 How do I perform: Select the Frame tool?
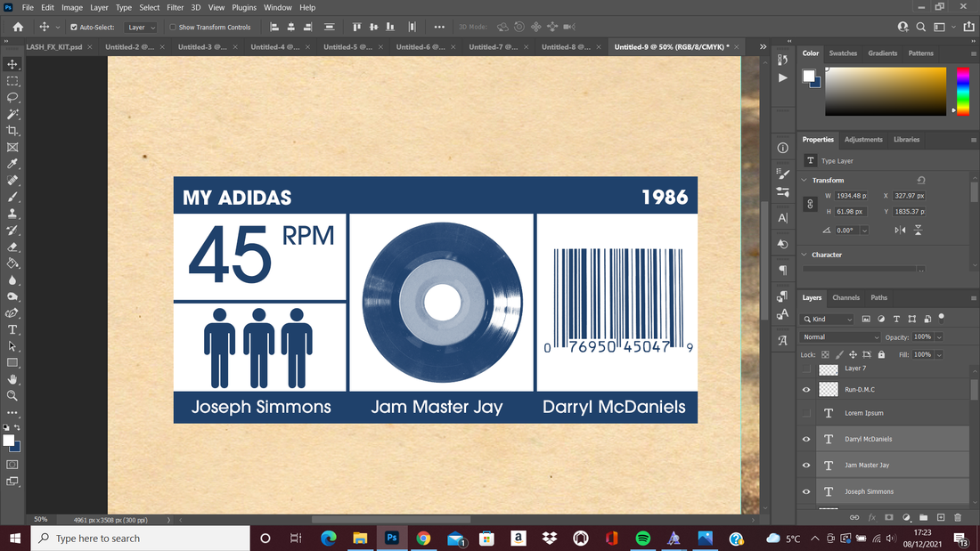tap(12, 148)
